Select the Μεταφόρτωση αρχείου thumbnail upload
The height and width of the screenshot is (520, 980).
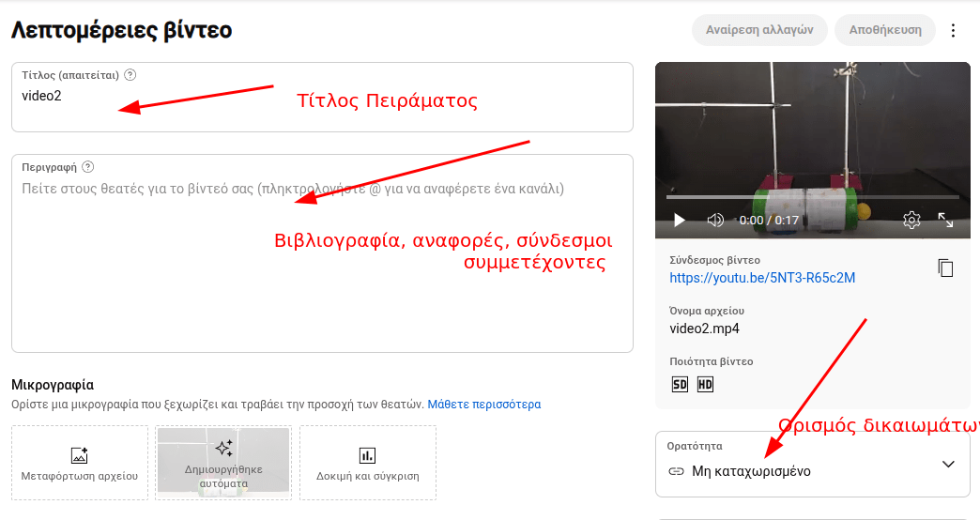click(x=80, y=463)
